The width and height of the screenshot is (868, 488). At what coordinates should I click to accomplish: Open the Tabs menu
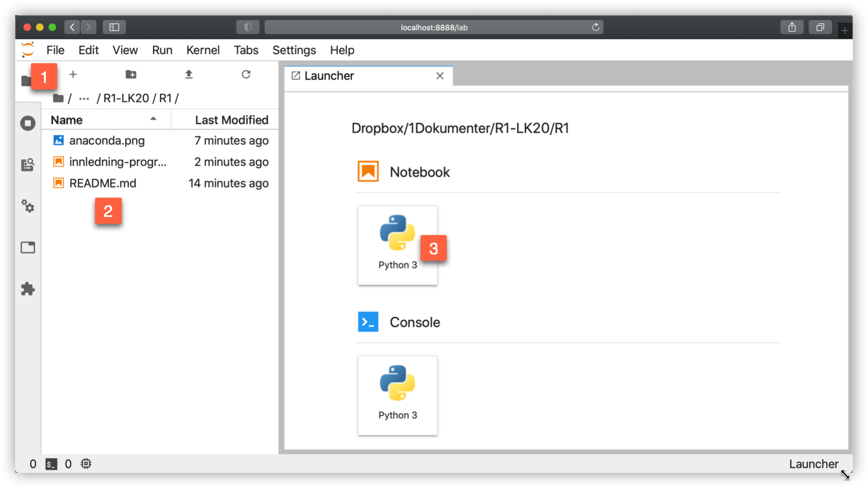pos(246,50)
